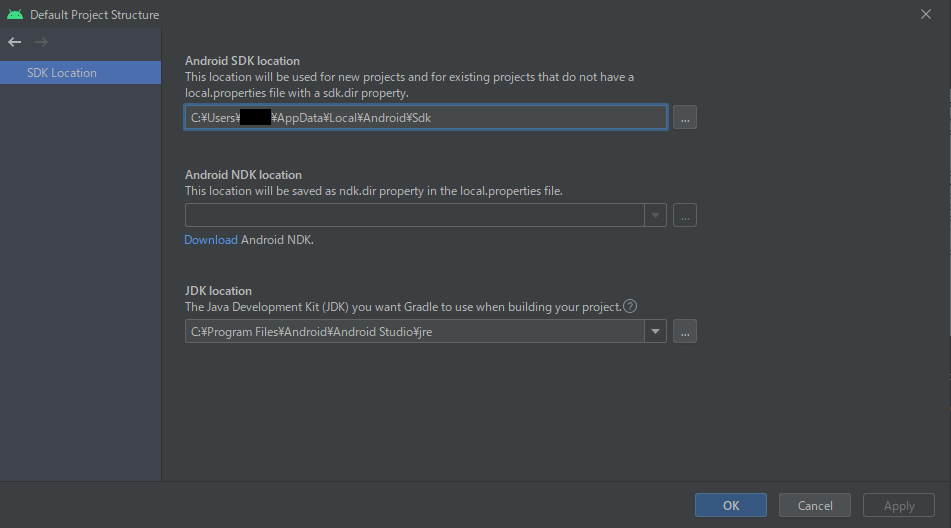
Task: Browse for JDK location folder
Action: 685,332
